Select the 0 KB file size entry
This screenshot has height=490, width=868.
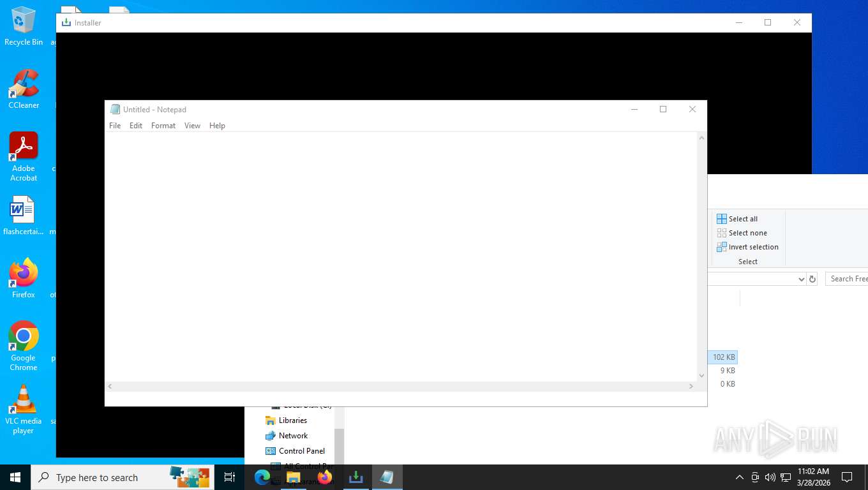click(x=727, y=384)
